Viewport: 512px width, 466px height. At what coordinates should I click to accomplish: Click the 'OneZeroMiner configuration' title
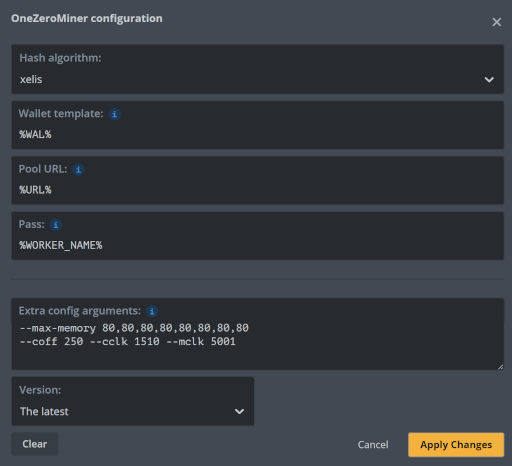87,18
